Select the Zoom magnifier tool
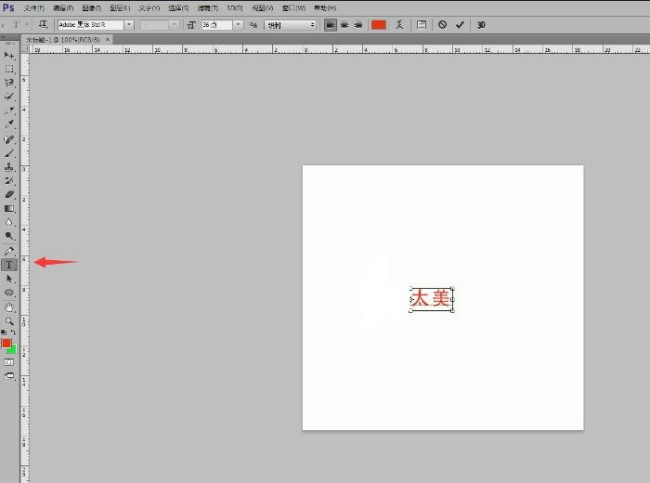The width and height of the screenshot is (650, 483). (9, 321)
